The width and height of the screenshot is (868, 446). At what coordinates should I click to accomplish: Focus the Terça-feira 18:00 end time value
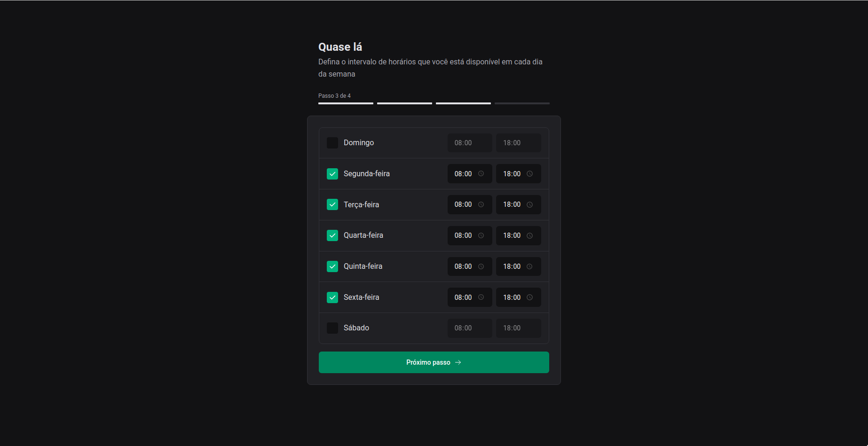[x=512, y=204]
